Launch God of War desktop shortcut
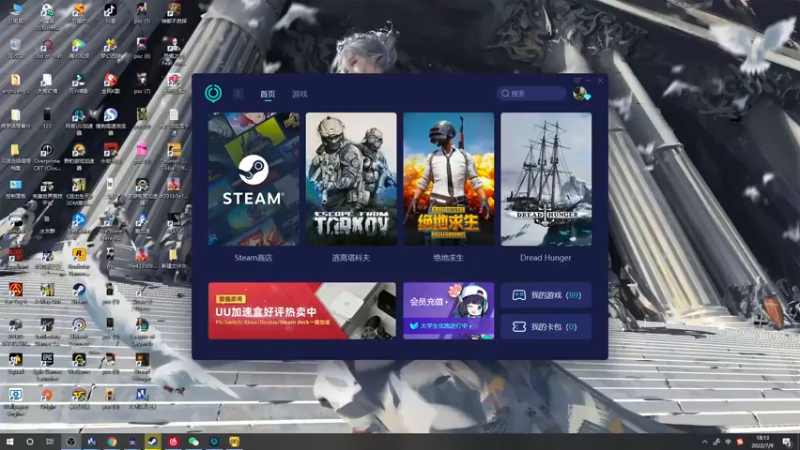 pyautogui.click(x=47, y=48)
